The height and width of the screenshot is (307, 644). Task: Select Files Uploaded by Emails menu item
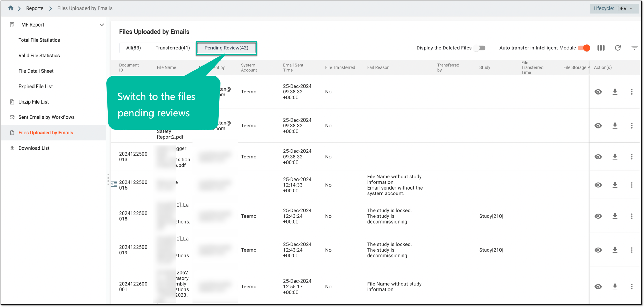tap(54, 133)
